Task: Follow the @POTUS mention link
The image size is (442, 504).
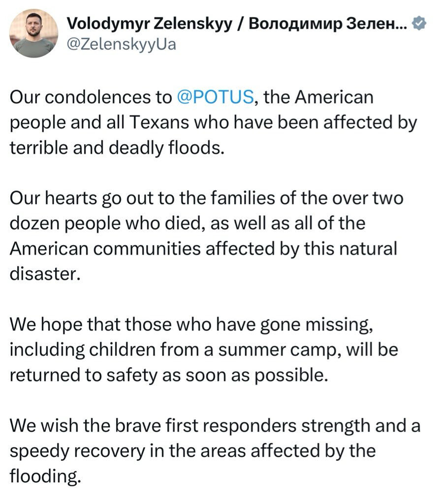Action: pyautogui.click(x=216, y=97)
